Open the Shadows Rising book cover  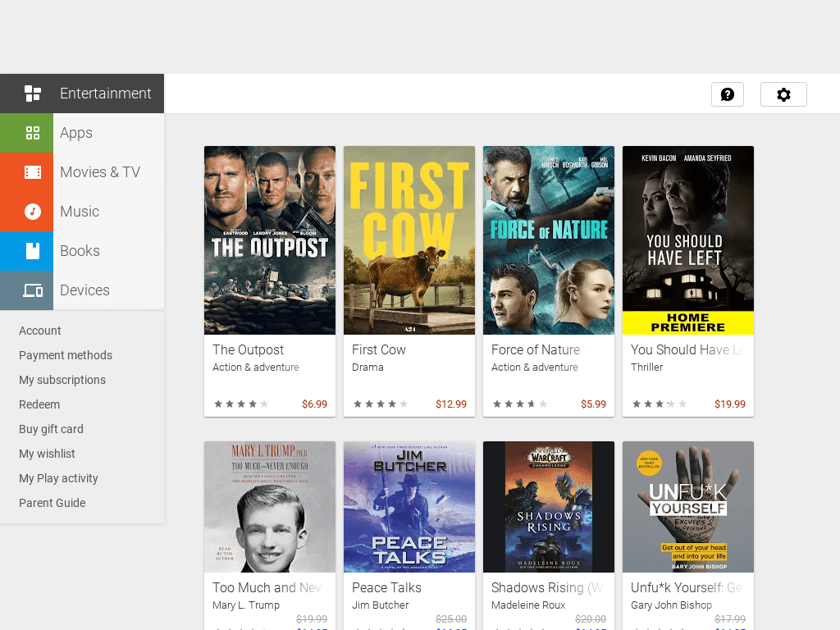[x=549, y=507]
